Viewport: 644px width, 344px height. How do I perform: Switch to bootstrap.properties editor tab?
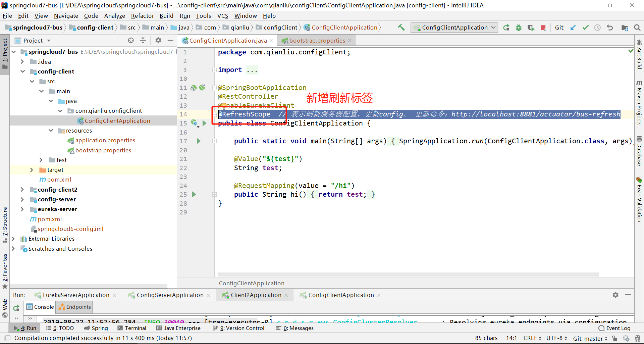[x=317, y=41]
